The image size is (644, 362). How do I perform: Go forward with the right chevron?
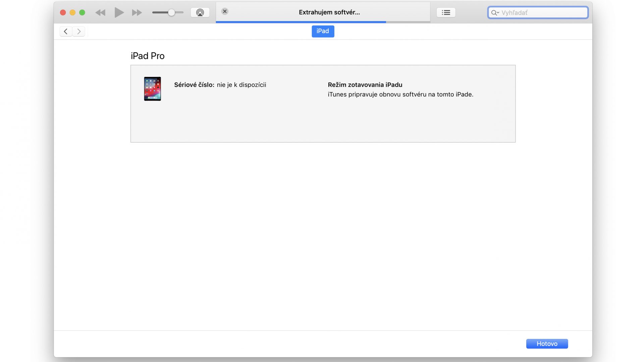tap(79, 32)
